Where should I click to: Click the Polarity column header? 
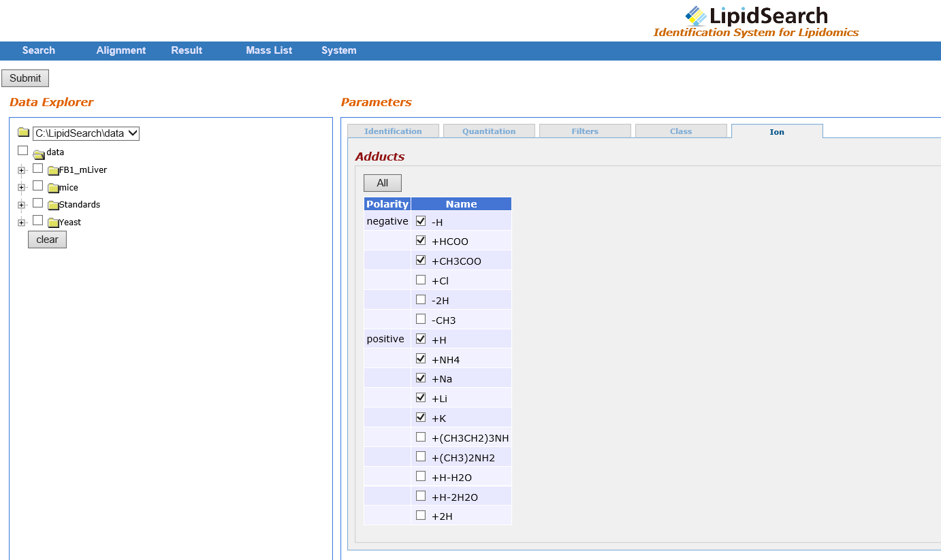click(387, 204)
